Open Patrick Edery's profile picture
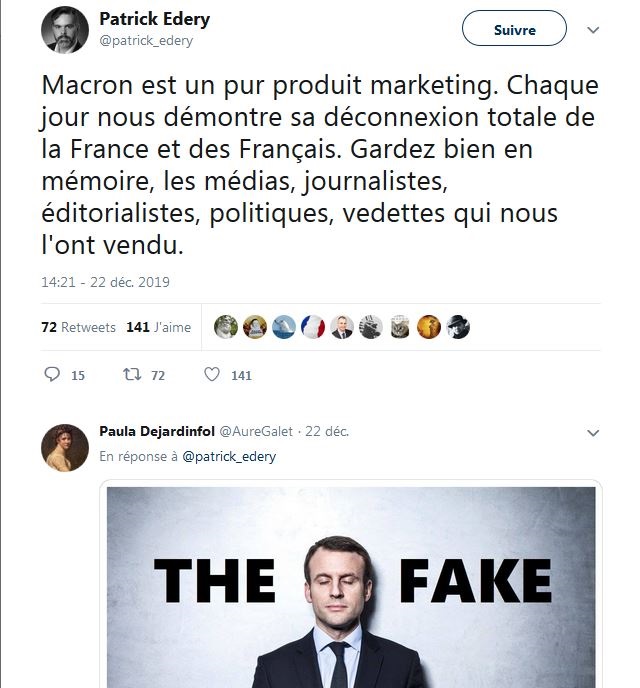The height and width of the screenshot is (688, 640). 65,29
